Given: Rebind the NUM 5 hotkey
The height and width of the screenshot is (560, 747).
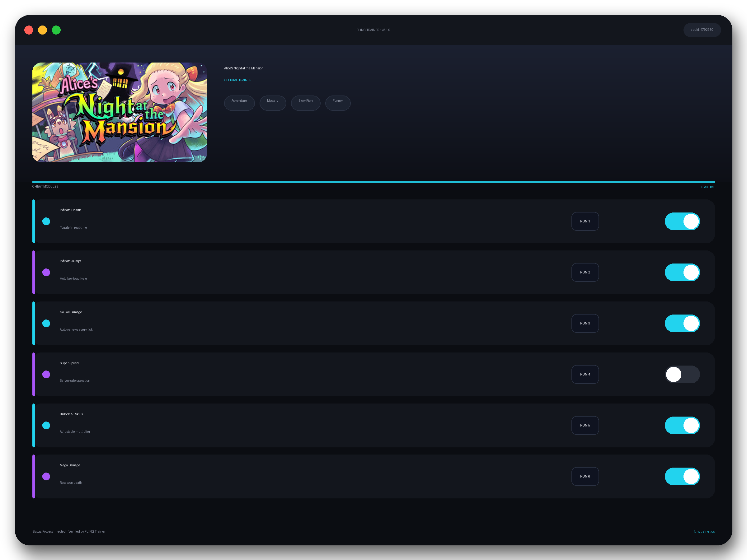Looking at the screenshot, I should pyautogui.click(x=585, y=425).
